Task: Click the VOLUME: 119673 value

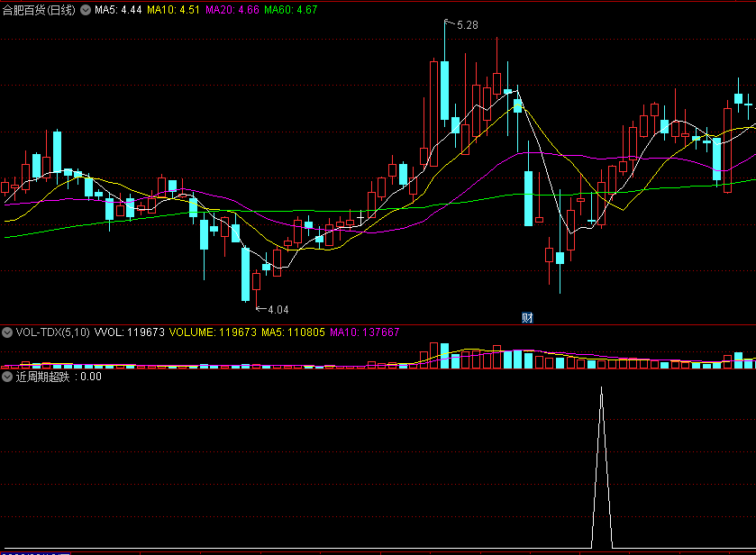Action: [213, 332]
